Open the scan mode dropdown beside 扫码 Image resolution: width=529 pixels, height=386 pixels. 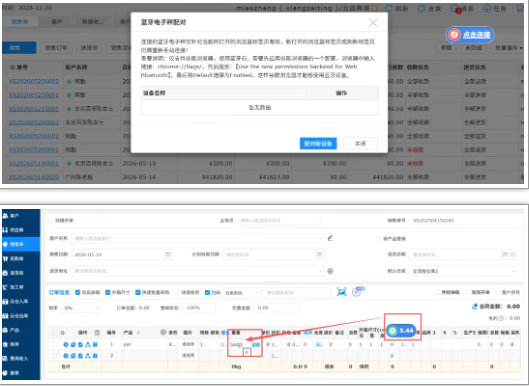[x=241, y=293]
